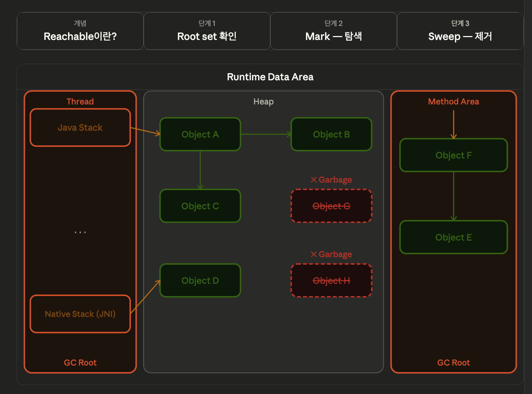Click the Method Area title label
Viewport: 532px width, 394px height.
click(454, 102)
